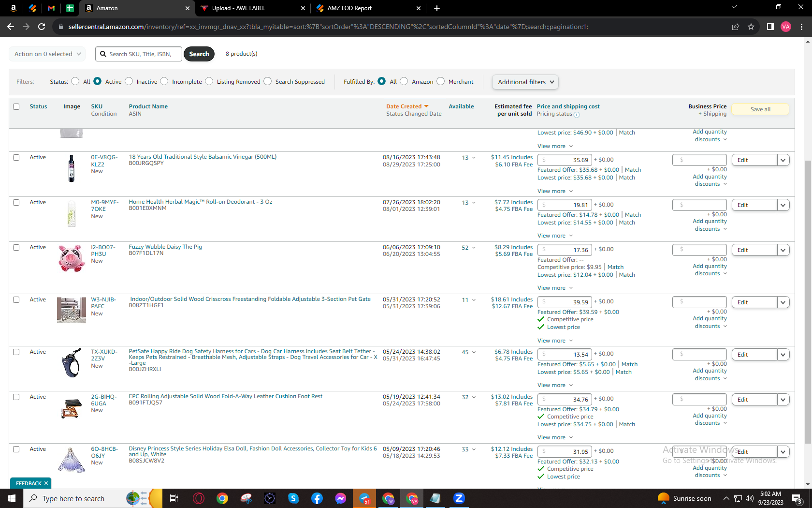Open Facebook from the taskbar
Image resolution: width=812 pixels, height=508 pixels.
[317, 498]
